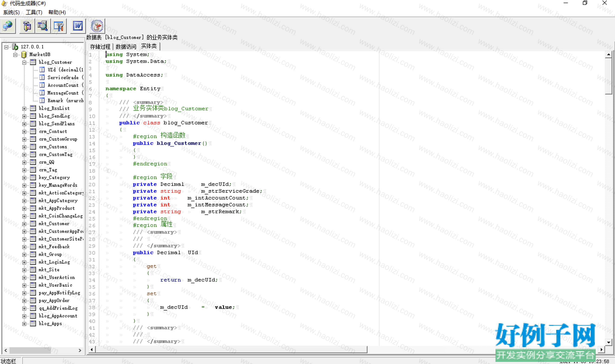Screen dimensions: 615x364
Task: Select the 127.0.0.1 server node
Action: 32,47
